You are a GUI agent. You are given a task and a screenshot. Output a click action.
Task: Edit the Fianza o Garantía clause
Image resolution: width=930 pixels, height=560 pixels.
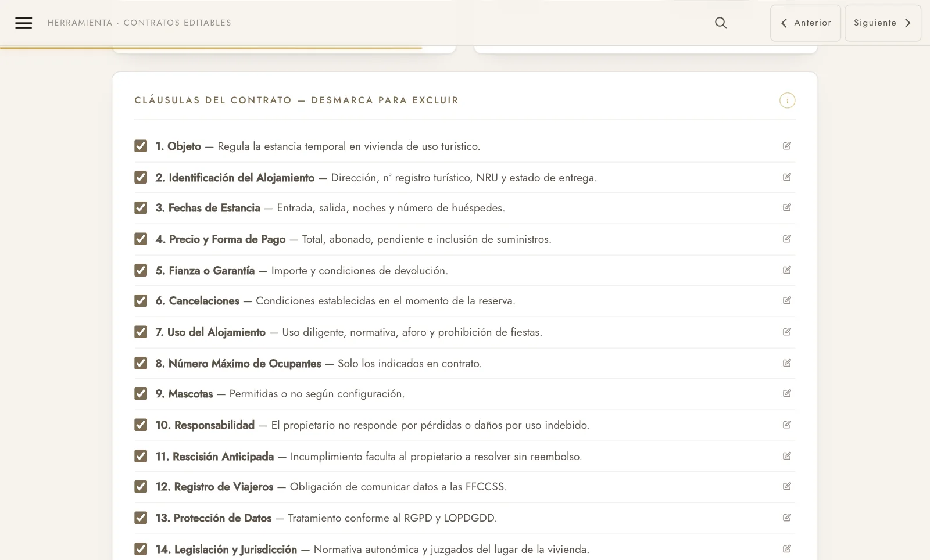point(787,270)
